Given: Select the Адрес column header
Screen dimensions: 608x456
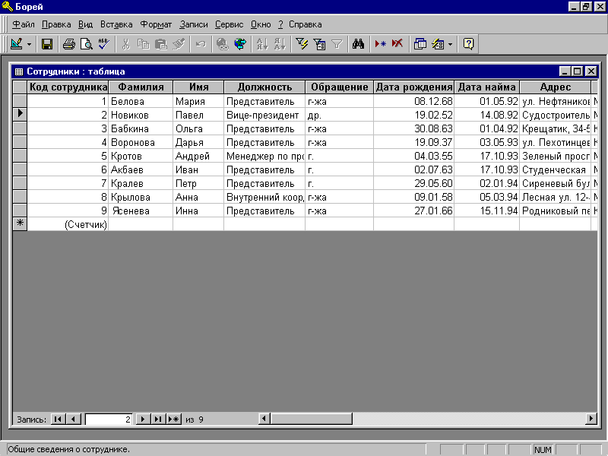Looking at the screenshot, I should point(555,87).
